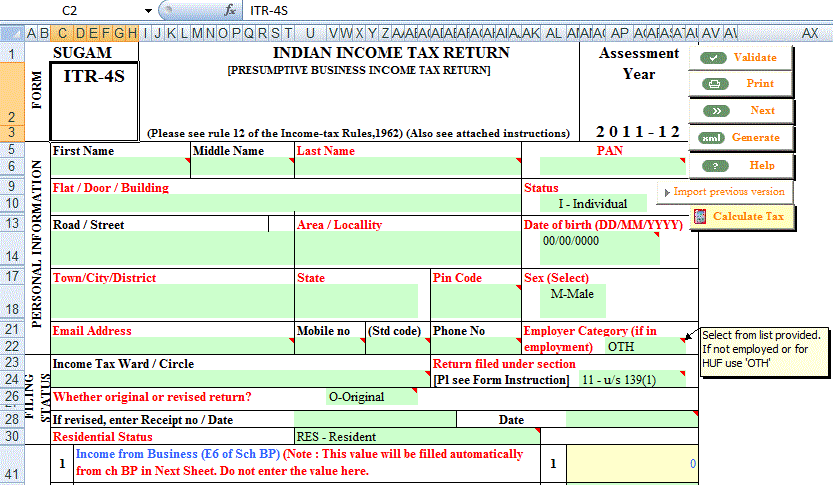
Task: Click the Std code input cell
Action: (x=398, y=346)
